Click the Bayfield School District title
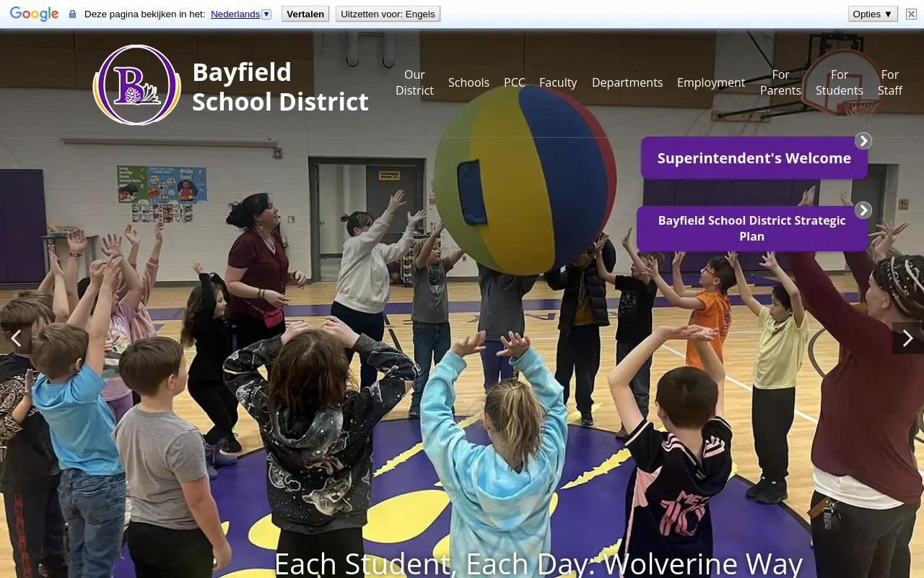 click(280, 87)
